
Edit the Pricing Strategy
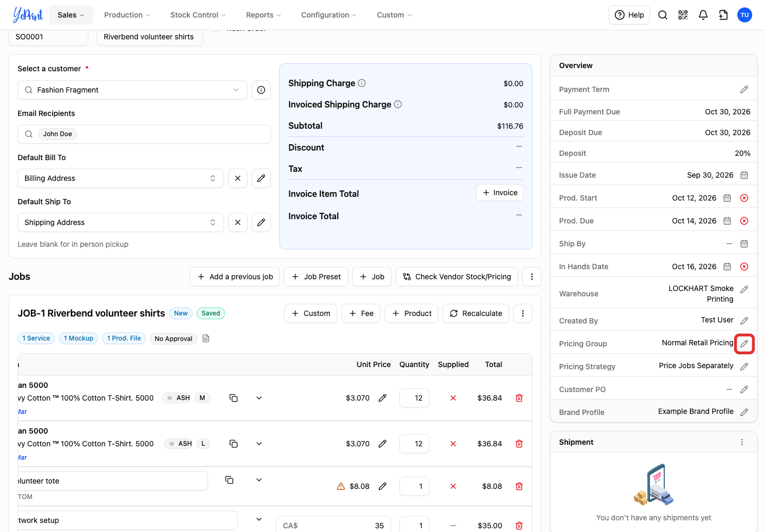coord(744,367)
